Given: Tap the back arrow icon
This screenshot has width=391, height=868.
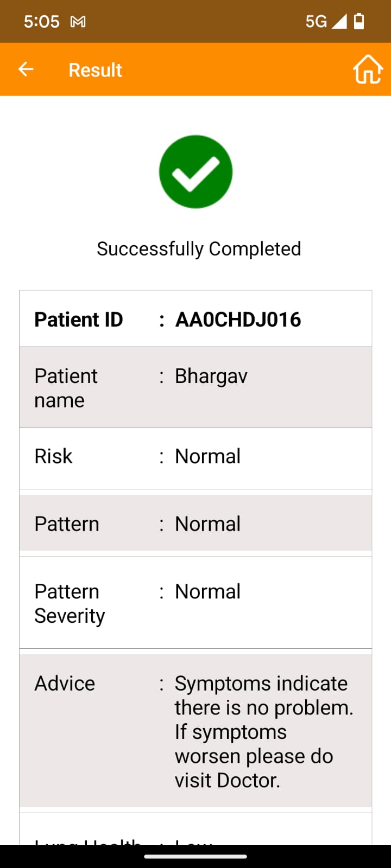Looking at the screenshot, I should pyautogui.click(x=26, y=69).
